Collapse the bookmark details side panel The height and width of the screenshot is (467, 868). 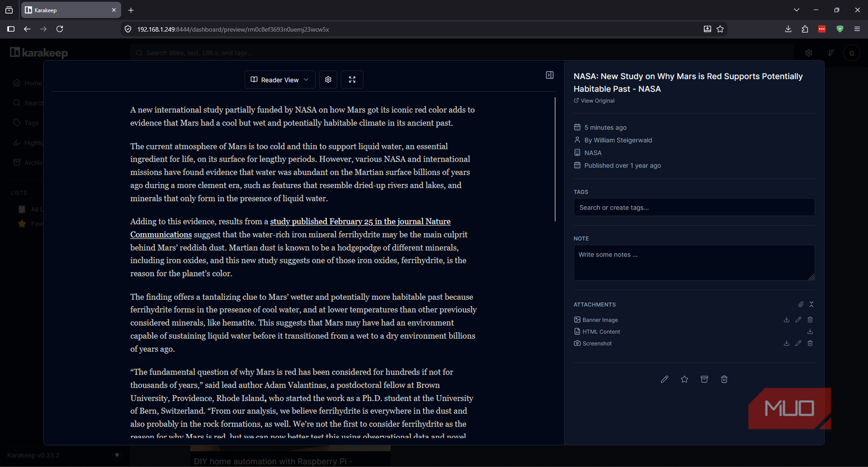(x=550, y=75)
